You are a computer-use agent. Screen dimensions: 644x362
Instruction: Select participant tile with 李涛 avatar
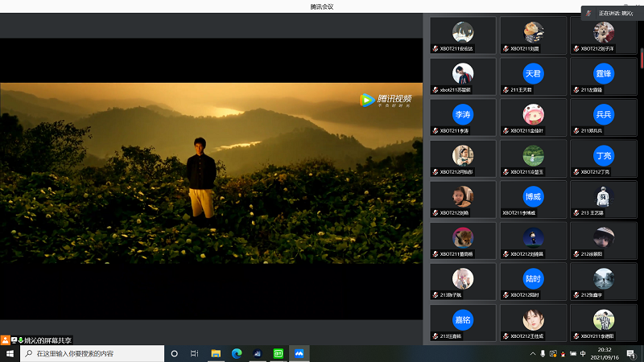463,117
